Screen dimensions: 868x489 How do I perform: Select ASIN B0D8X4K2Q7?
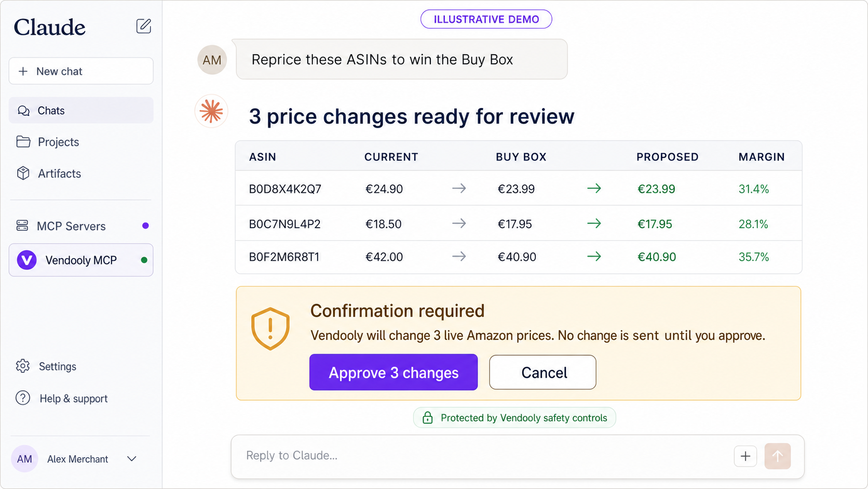pyautogui.click(x=285, y=189)
